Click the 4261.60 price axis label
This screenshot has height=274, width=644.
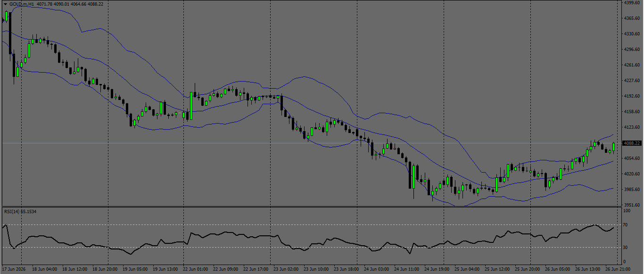point(631,65)
